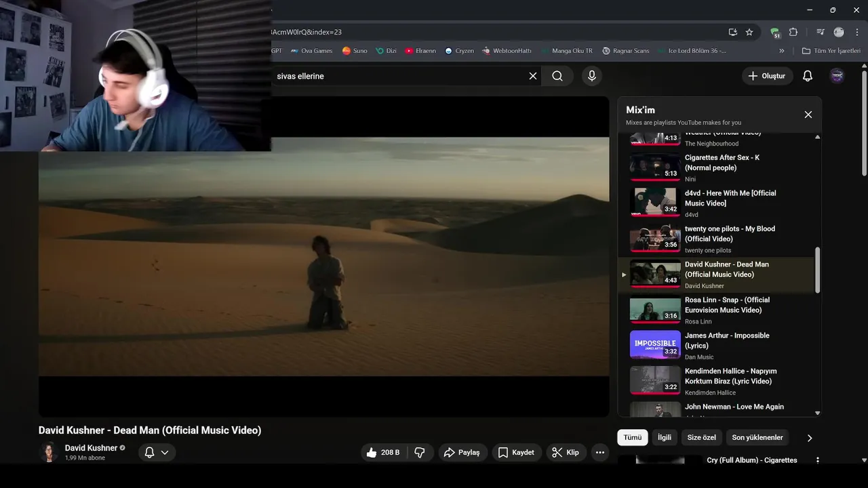Viewport: 868px width, 488px height.
Task: Open David Kushner channel avatar
Action: pos(49,452)
